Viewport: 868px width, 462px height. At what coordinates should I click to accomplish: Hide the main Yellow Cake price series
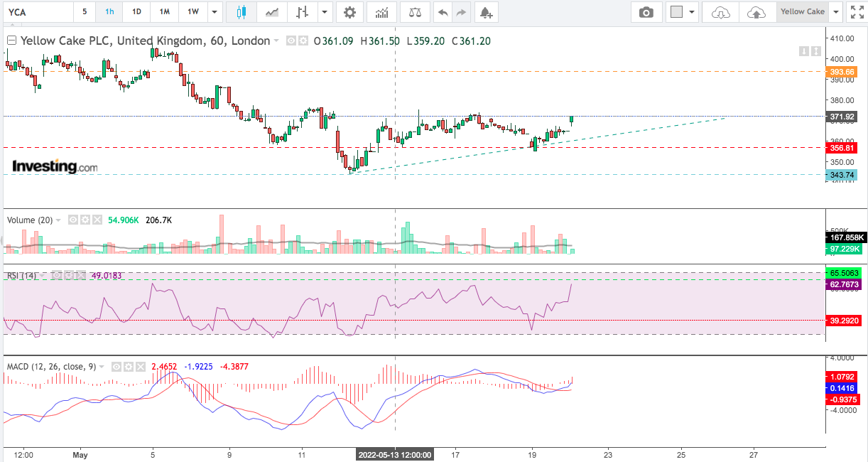[x=291, y=41]
